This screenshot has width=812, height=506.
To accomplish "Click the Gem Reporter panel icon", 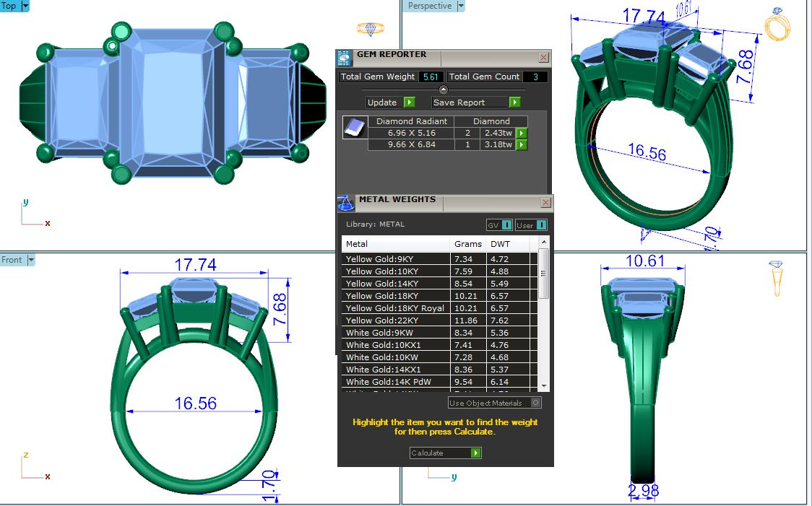I will 345,58.
